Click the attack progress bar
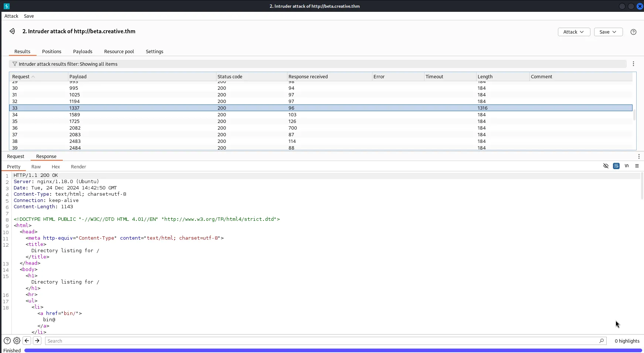644x353 pixels. 333,350
